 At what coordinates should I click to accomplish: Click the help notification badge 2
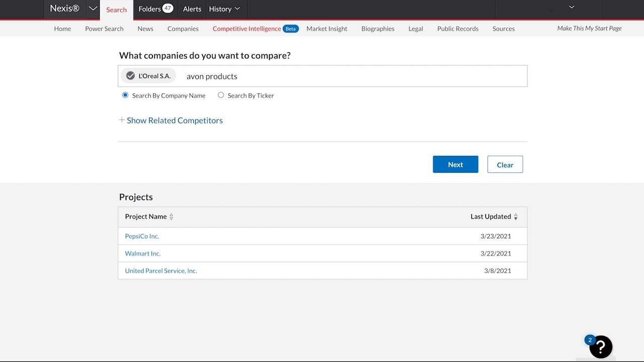pos(590,340)
